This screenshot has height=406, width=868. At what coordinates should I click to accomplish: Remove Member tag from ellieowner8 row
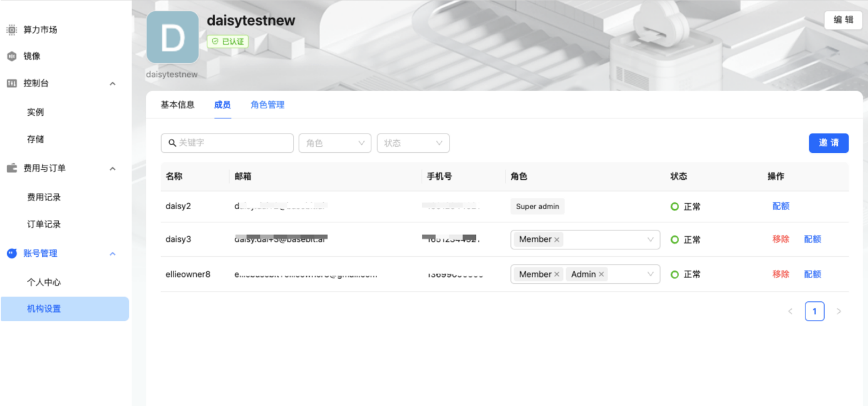557,274
